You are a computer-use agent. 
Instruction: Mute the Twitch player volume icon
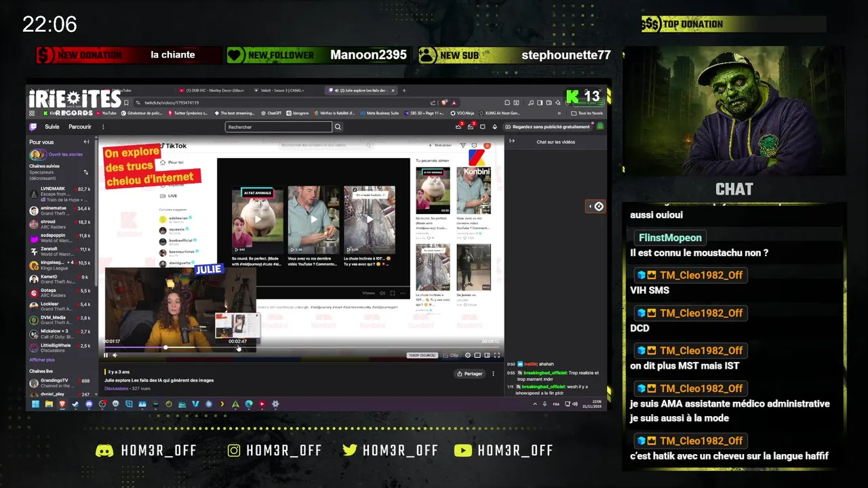[x=115, y=355]
